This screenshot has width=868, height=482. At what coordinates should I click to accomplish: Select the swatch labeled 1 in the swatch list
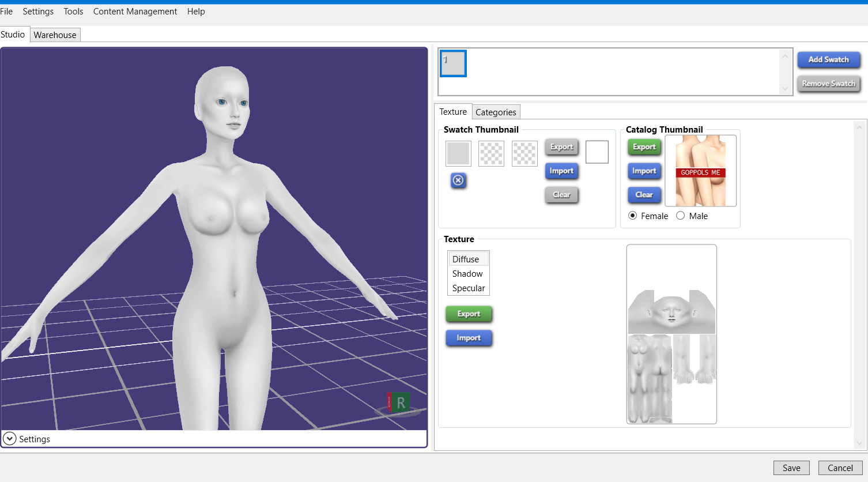click(453, 63)
